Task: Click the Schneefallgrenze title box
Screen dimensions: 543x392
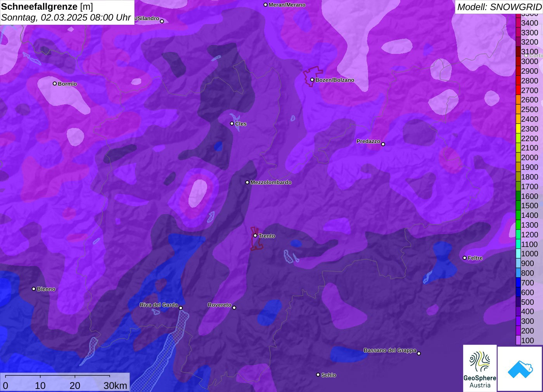Action: (x=67, y=12)
